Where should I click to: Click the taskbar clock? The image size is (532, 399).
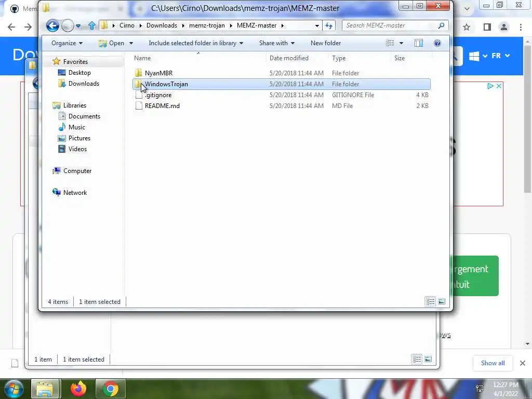[506, 389]
